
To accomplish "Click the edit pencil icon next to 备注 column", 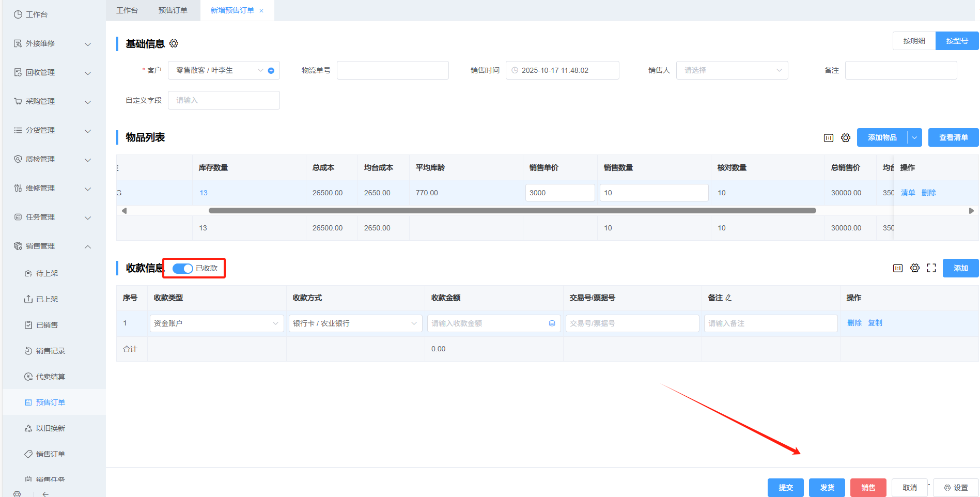I will [728, 298].
